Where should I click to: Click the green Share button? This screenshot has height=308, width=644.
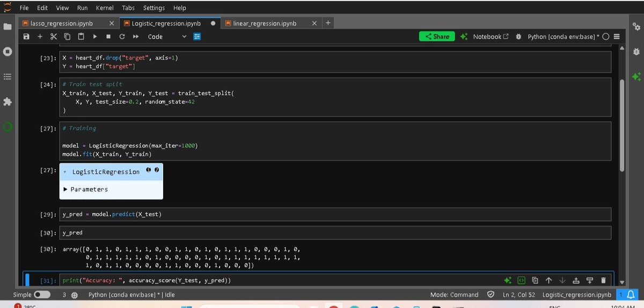tap(437, 37)
